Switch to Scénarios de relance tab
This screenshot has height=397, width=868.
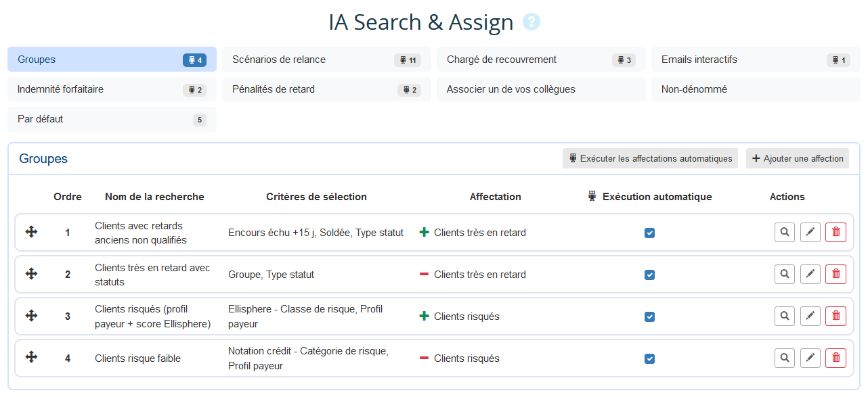326,60
